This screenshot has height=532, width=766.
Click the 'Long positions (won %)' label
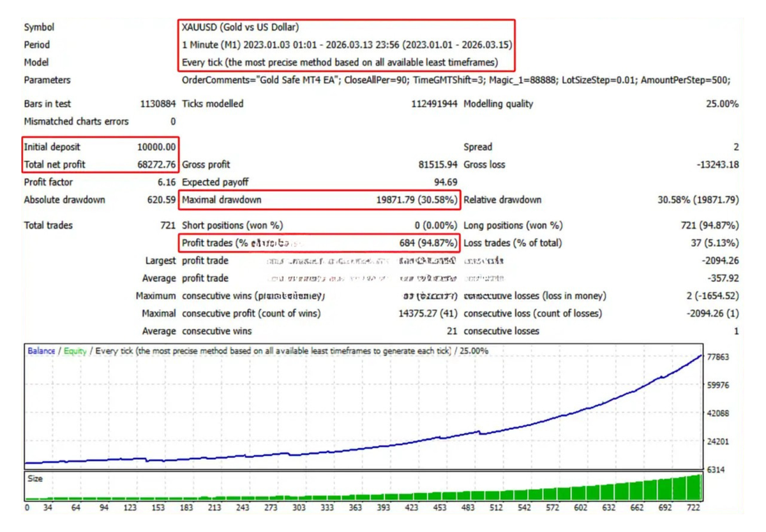pos(513,225)
